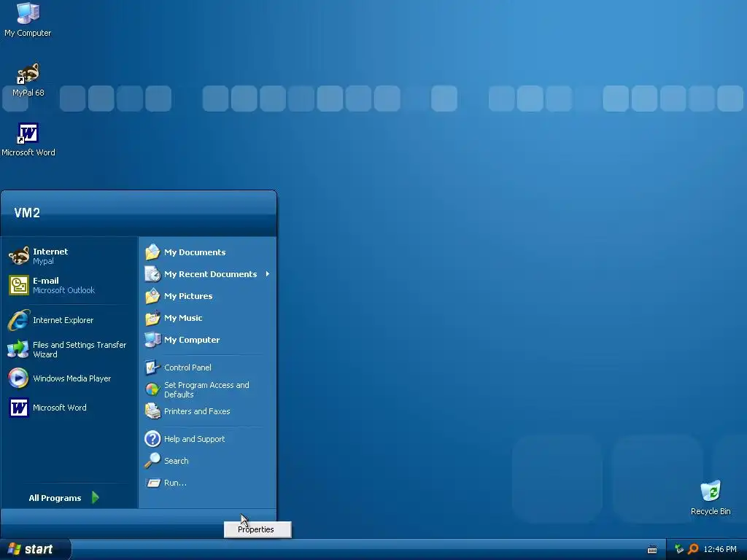Open My Documents folder
Screen dimensions: 747x560
coord(208,252)
